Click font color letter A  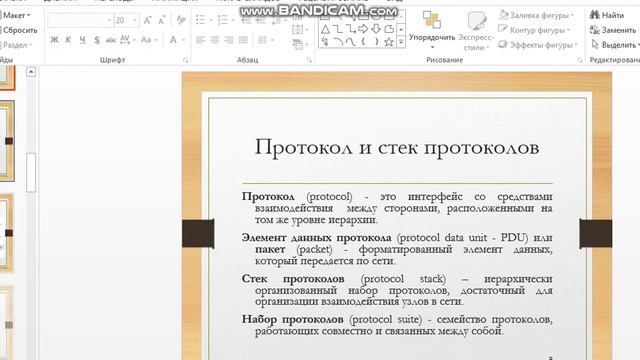173,40
